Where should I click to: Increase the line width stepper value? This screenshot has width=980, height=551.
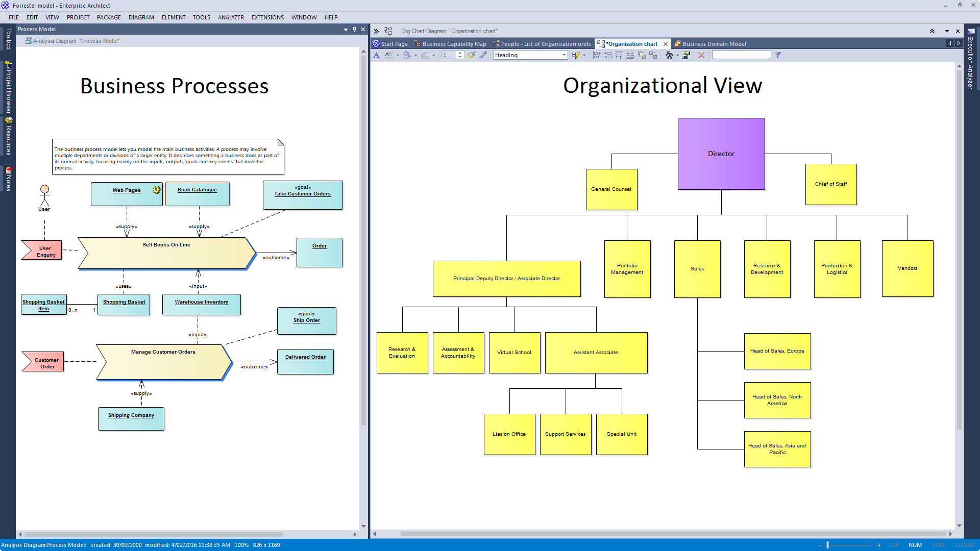click(460, 53)
